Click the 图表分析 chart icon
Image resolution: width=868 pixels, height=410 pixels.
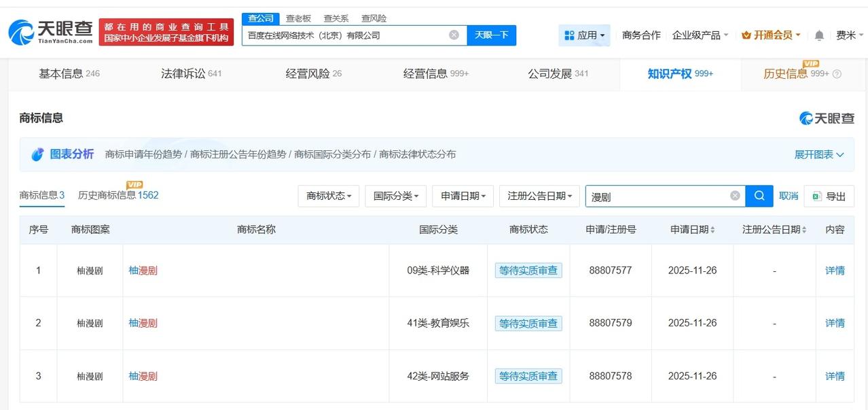(38, 154)
